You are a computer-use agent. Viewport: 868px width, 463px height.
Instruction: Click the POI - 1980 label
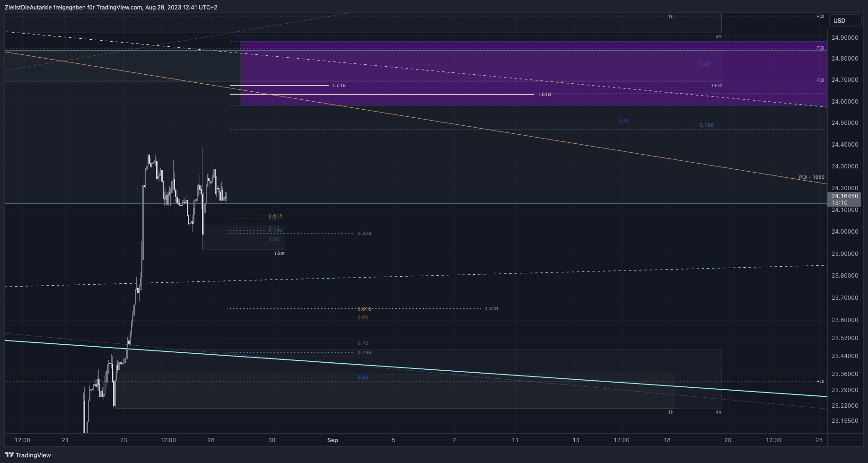[x=812, y=177]
